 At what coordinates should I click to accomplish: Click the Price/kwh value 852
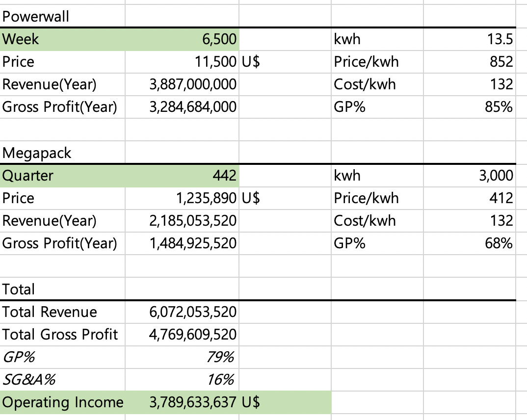tap(469, 62)
